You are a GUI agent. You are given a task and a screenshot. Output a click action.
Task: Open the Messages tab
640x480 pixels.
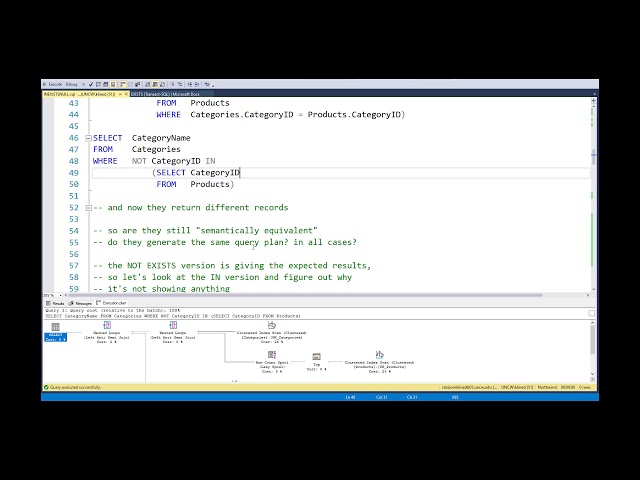pos(81,303)
